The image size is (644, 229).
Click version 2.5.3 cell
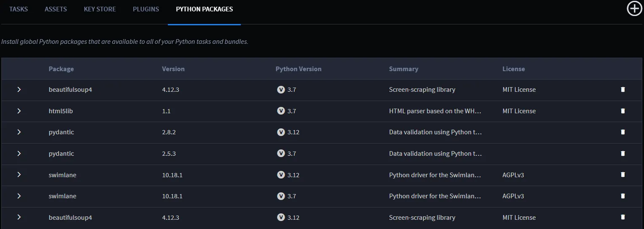[169, 154]
